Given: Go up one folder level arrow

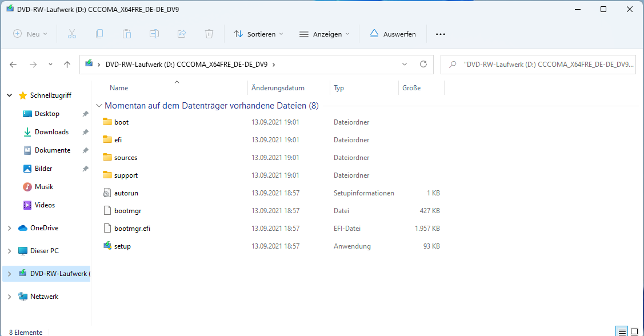Looking at the screenshot, I should (67, 65).
